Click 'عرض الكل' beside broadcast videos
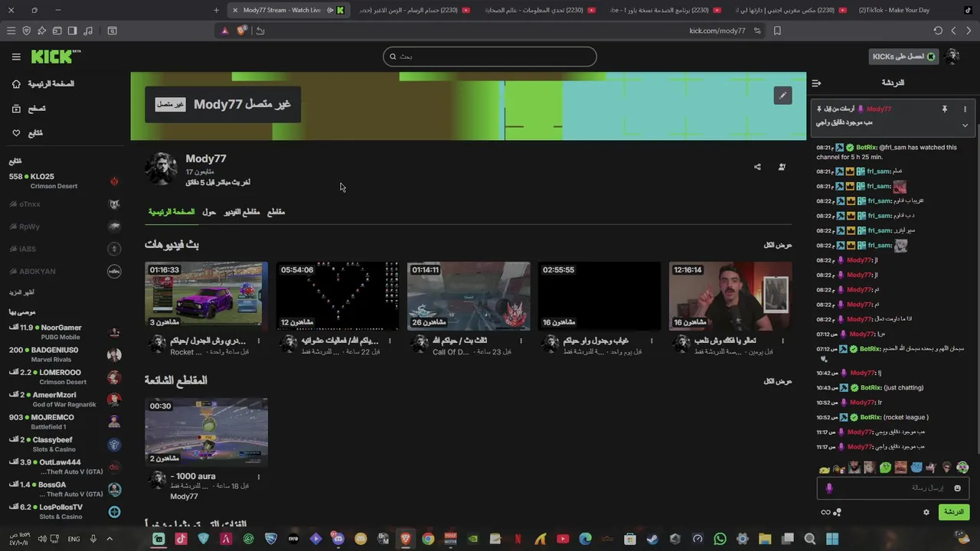The image size is (980, 551). (778, 245)
